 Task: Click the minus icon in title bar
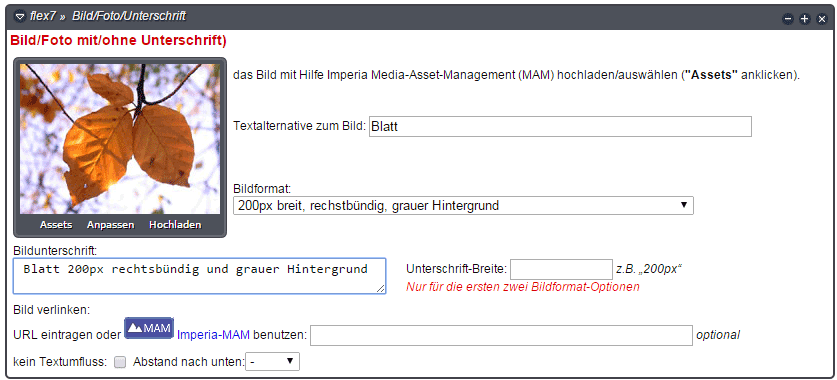[788, 19]
